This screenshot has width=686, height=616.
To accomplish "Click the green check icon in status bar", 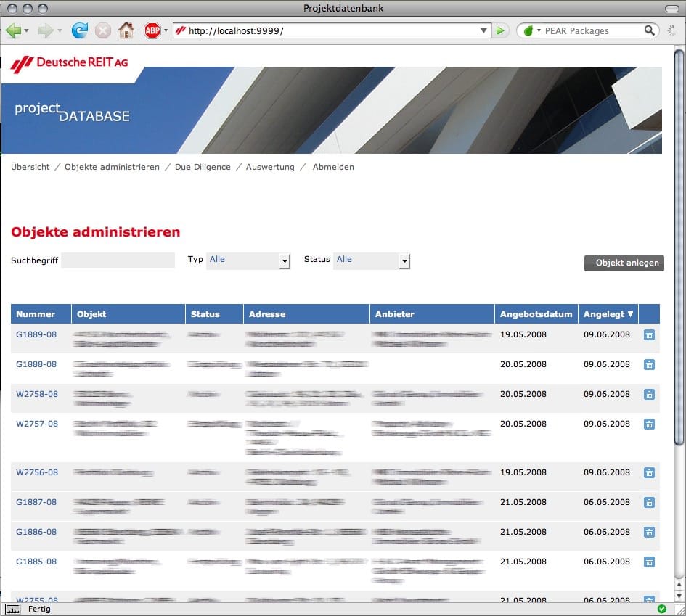I will tap(662, 609).
